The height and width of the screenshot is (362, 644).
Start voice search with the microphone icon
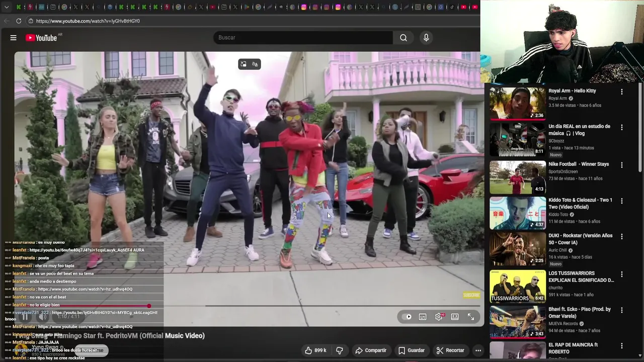point(426,38)
